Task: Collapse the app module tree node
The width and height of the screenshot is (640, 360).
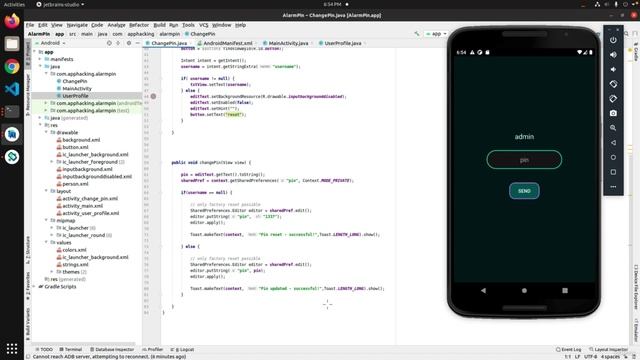Action: 35,52
